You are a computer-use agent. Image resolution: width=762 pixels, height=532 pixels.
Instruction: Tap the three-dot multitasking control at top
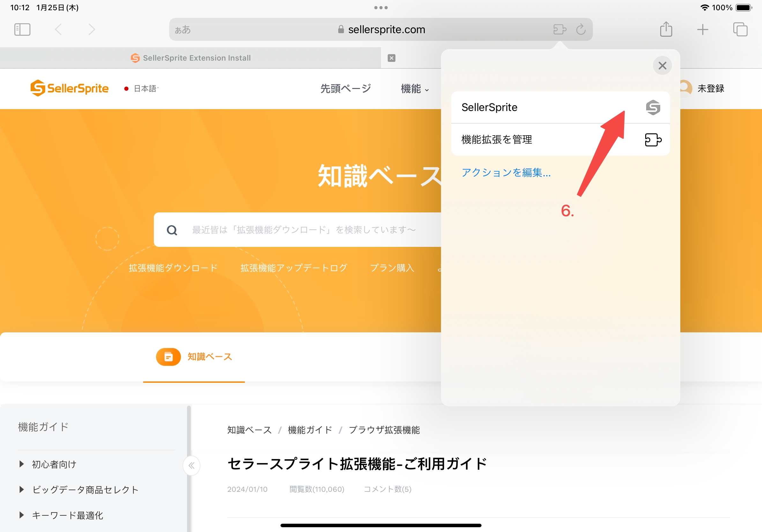[x=381, y=8]
